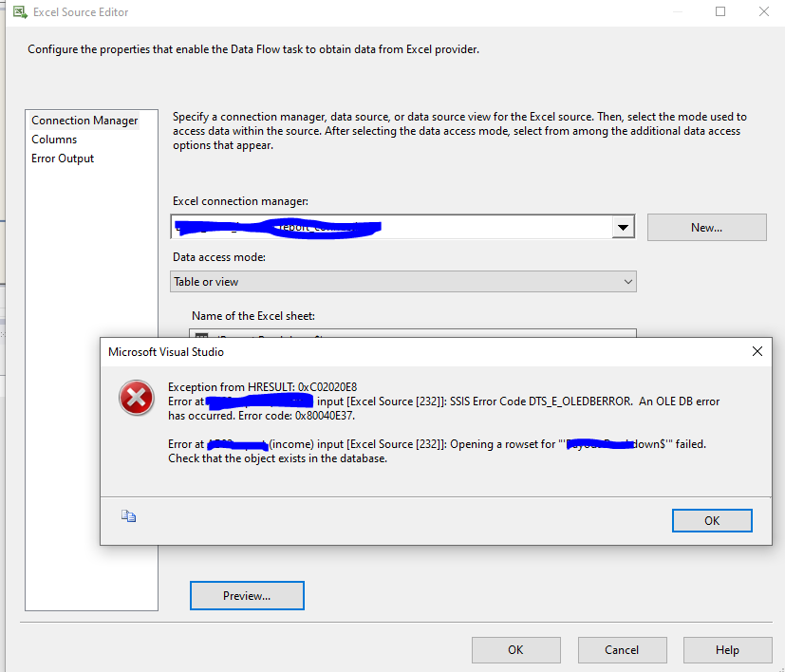This screenshot has width=785, height=672.
Task: Click 'Check that the object exists' message
Action: [x=278, y=458]
